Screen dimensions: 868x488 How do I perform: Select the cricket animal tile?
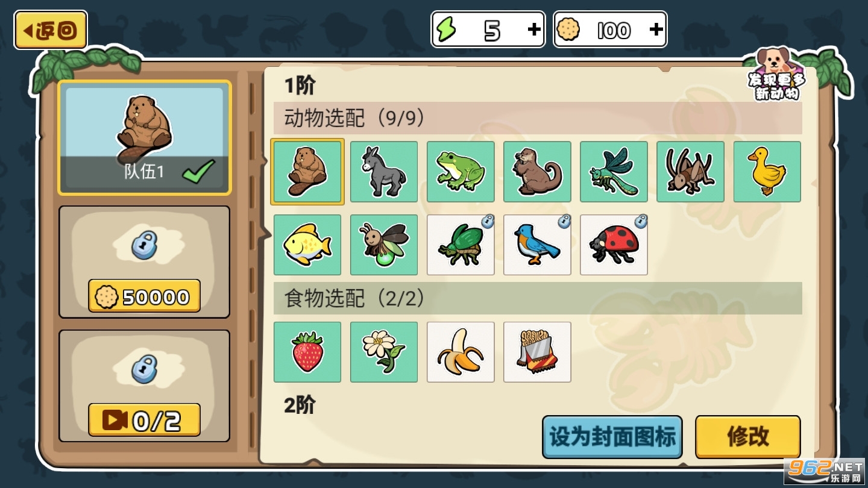[690, 172]
